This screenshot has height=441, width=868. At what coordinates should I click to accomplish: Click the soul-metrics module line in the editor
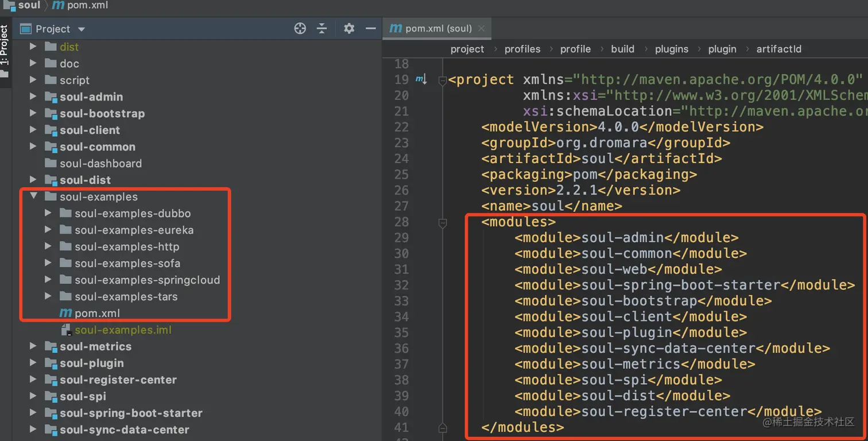(635, 364)
